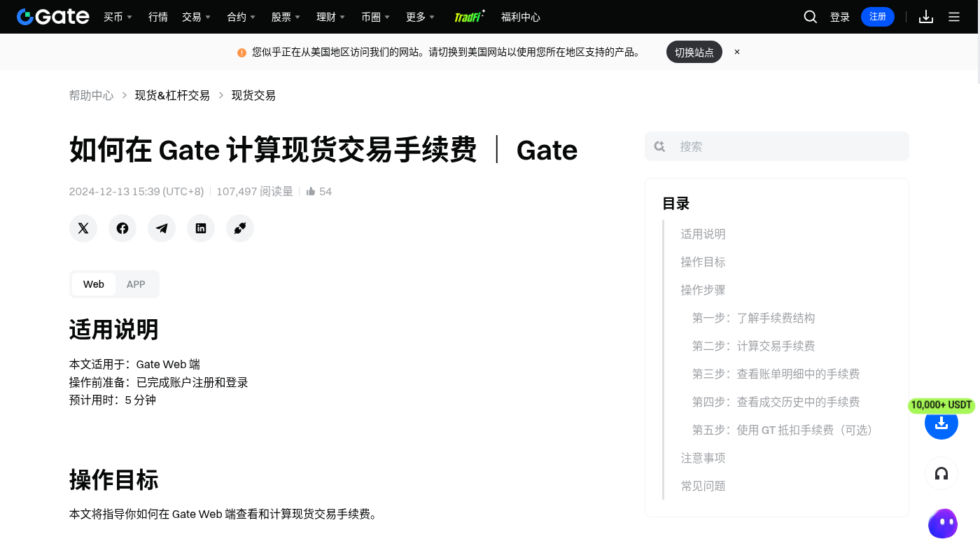Viewport: 980px width, 560px height.
Task: Click the search box magnifier icon
Action: pyautogui.click(x=659, y=146)
